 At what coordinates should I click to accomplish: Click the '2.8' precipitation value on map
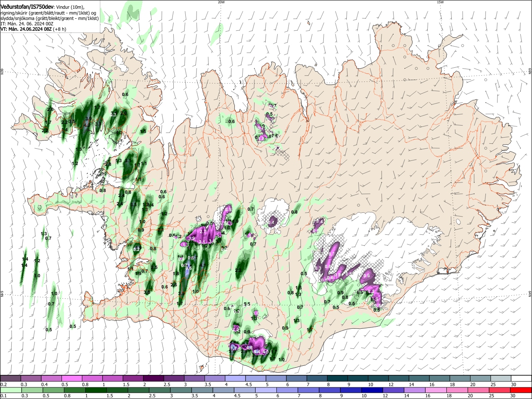click(108, 164)
